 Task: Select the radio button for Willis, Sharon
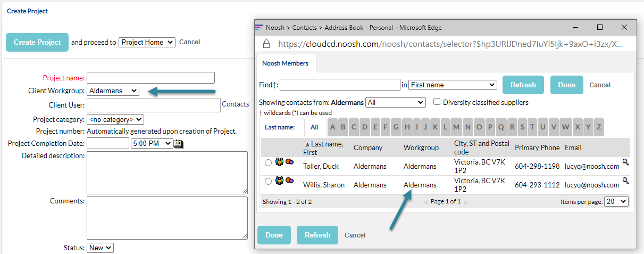click(x=268, y=182)
